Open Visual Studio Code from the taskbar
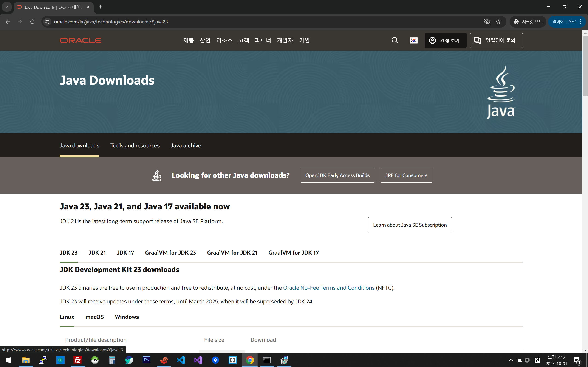 (181, 360)
